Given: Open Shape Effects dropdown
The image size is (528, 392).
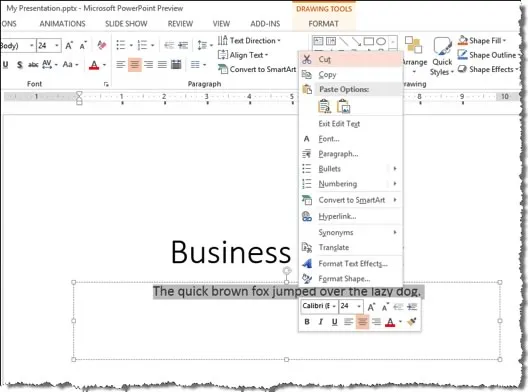Looking at the screenshot, I should point(488,69).
